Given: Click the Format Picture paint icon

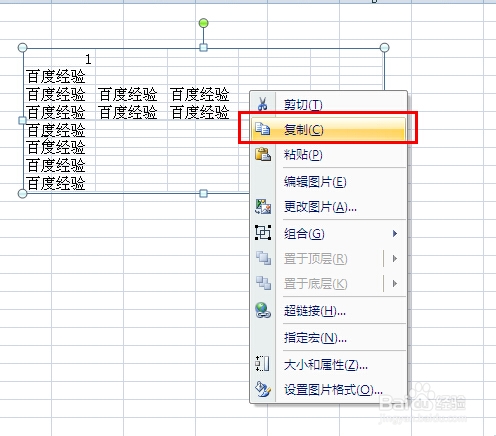Looking at the screenshot, I should click(263, 389).
